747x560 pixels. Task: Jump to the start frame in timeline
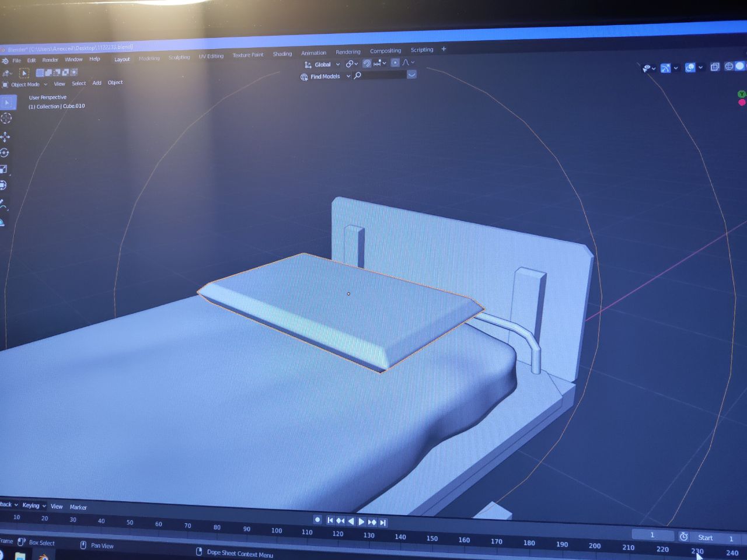pyautogui.click(x=330, y=520)
